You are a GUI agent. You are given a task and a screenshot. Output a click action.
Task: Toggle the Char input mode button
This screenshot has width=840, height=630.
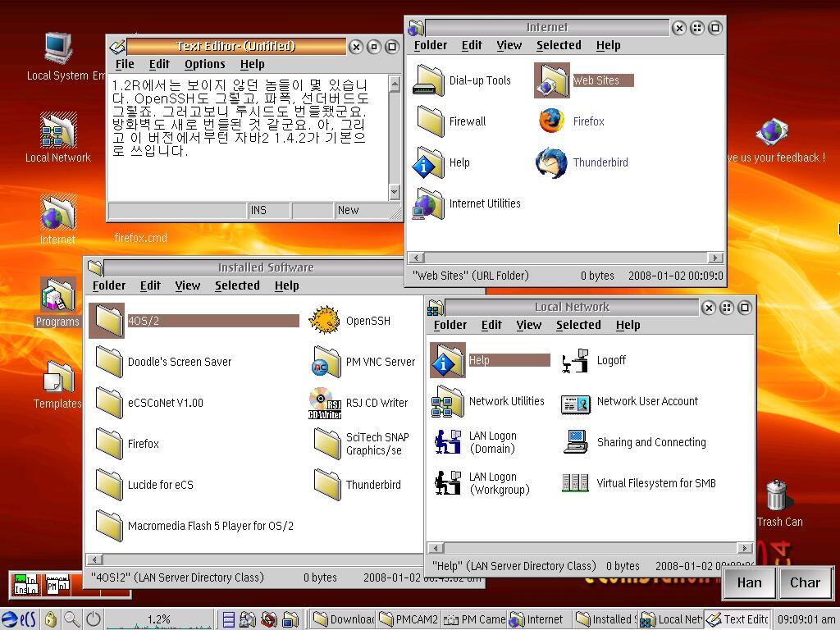(804, 582)
